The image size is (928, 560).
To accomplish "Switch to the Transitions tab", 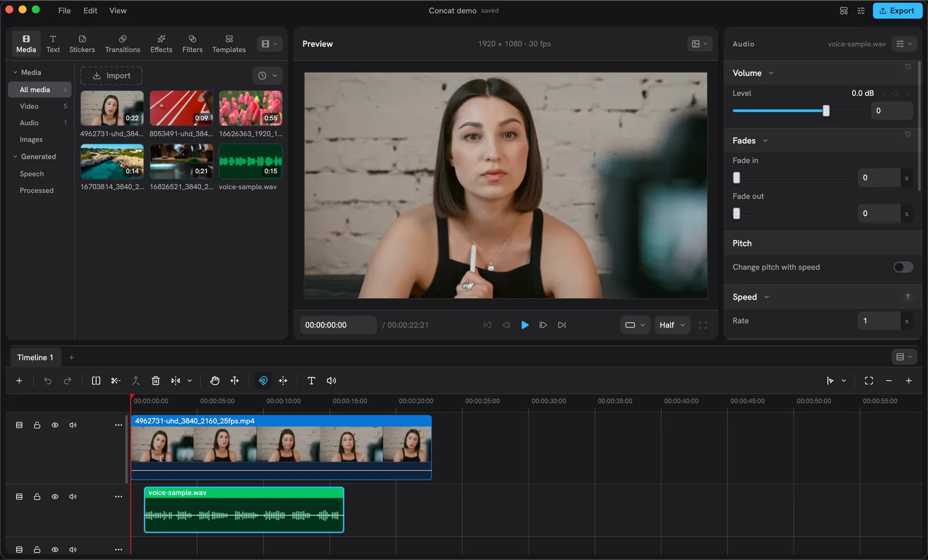I will [122, 44].
